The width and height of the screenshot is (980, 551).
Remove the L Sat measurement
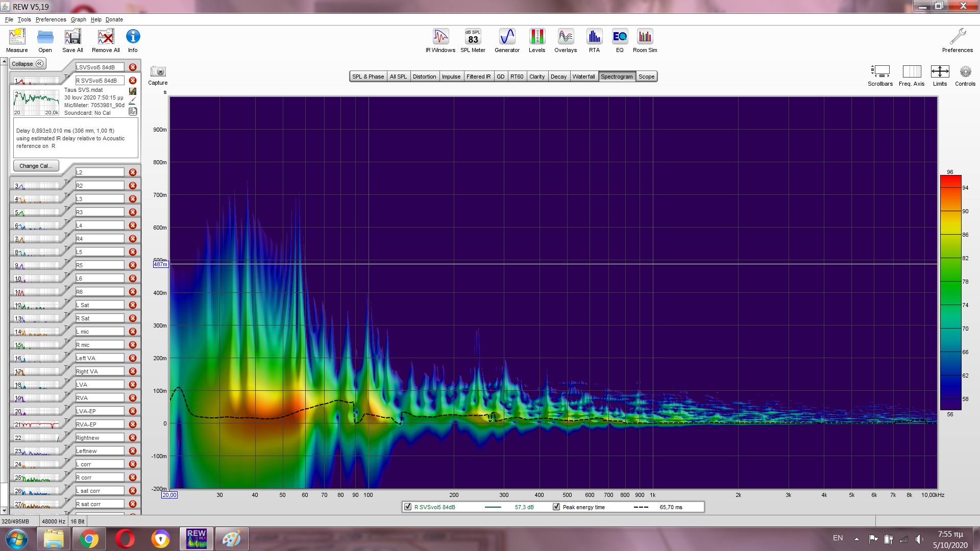[x=133, y=305]
